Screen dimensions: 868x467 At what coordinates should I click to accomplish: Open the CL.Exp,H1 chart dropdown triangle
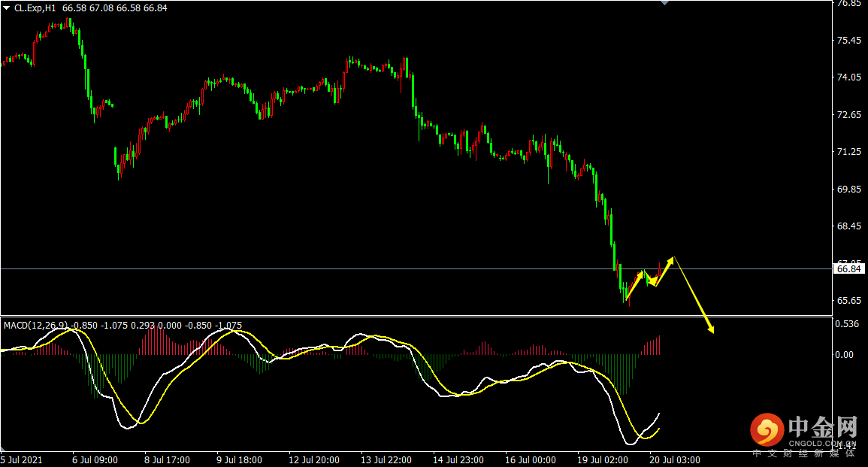(7, 8)
